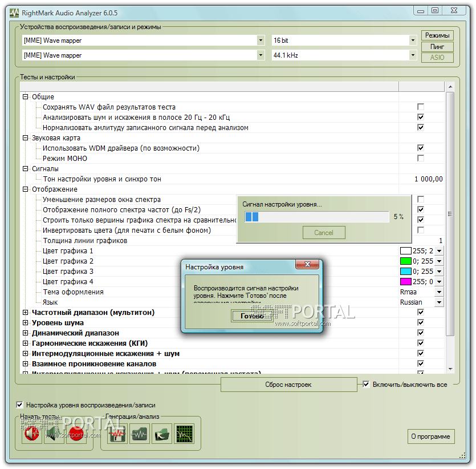Toggle Отображение полного спектра частот checkbox

pyautogui.click(x=421, y=209)
